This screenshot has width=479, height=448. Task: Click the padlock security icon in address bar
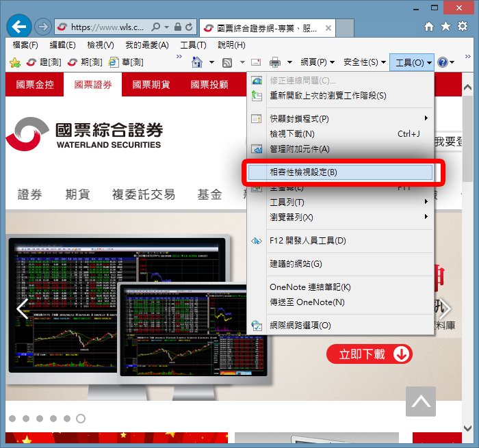coord(178,27)
